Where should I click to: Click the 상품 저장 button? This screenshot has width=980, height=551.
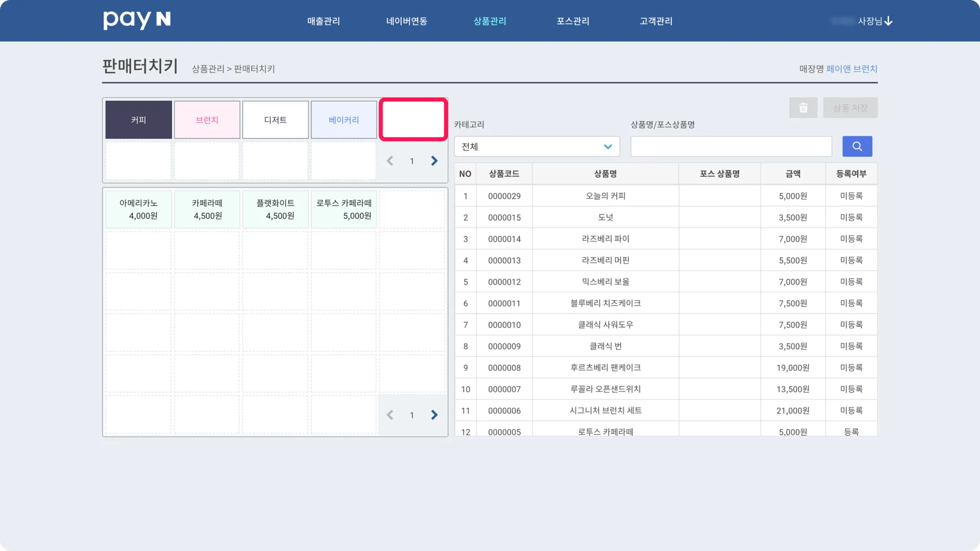pyautogui.click(x=850, y=108)
